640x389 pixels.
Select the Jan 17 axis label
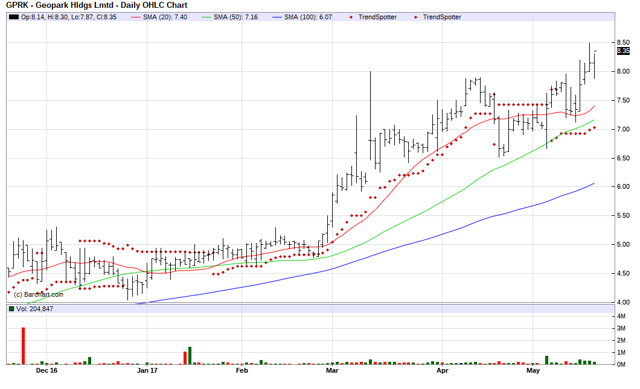[147, 371]
